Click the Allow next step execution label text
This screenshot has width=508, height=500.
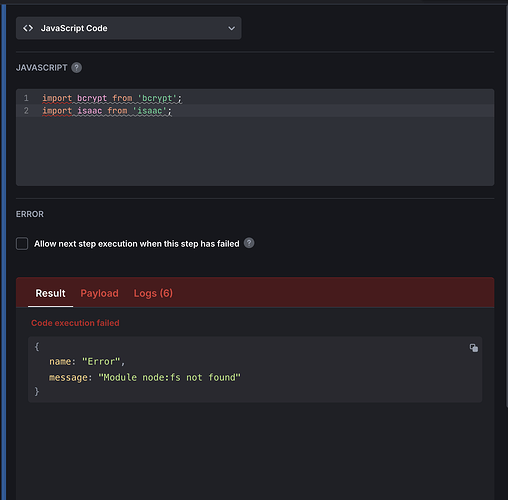pos(137,244)
